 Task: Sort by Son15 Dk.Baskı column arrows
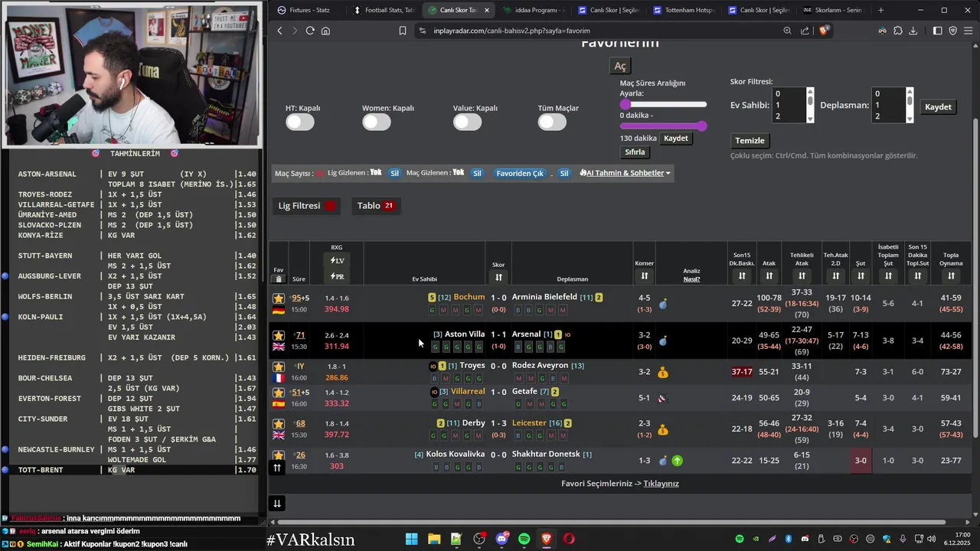pos(741,275)
